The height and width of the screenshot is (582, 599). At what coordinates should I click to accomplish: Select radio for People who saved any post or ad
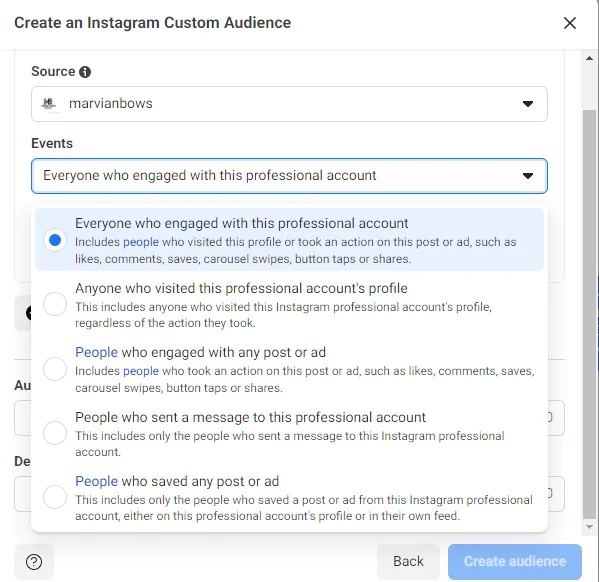55,497
